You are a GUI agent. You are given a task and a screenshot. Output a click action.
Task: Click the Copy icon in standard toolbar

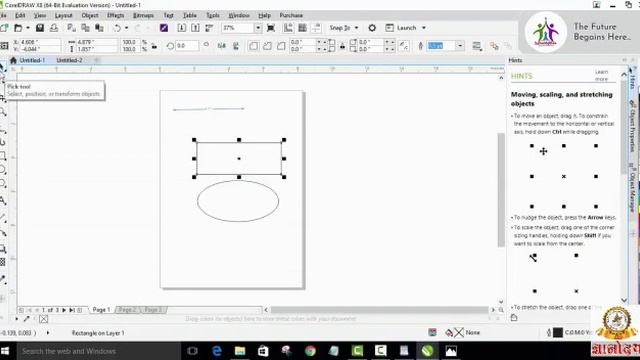[85, 28]
